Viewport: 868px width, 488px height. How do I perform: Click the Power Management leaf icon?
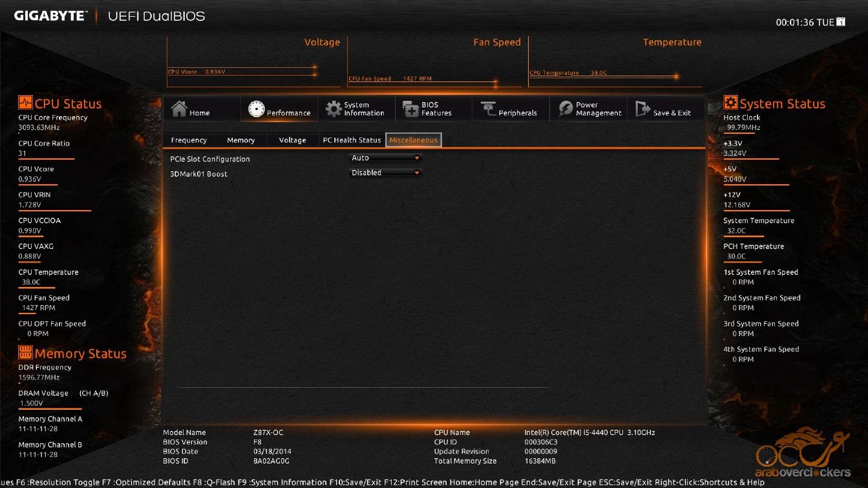566,109
